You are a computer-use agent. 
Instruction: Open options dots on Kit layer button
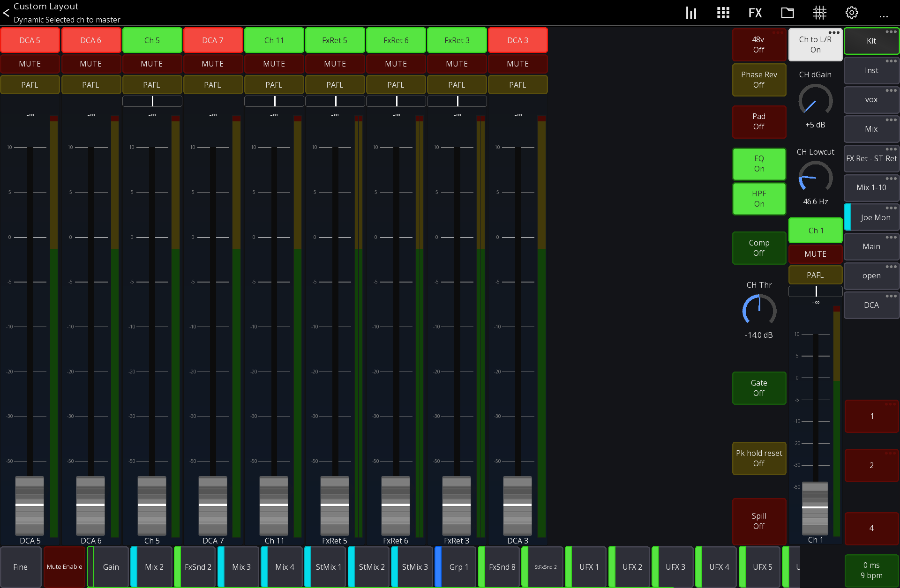point(891,32)
